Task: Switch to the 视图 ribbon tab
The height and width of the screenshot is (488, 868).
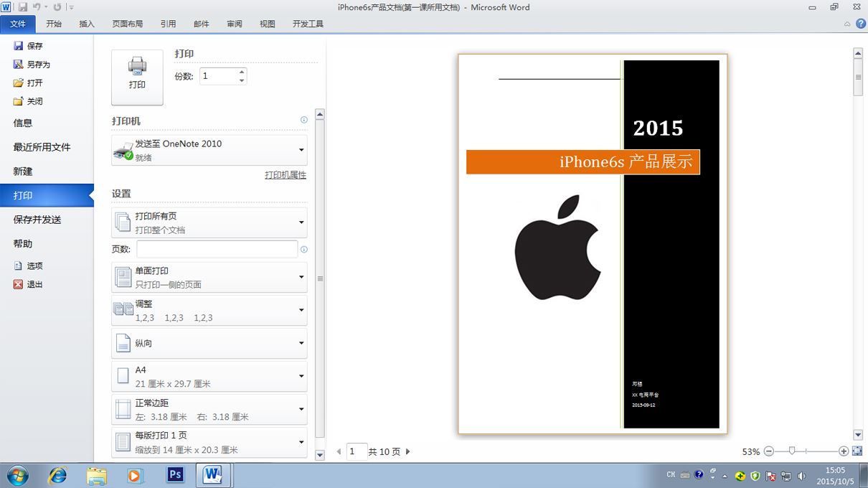Action: pyautogui.click(x=268, y=24)
